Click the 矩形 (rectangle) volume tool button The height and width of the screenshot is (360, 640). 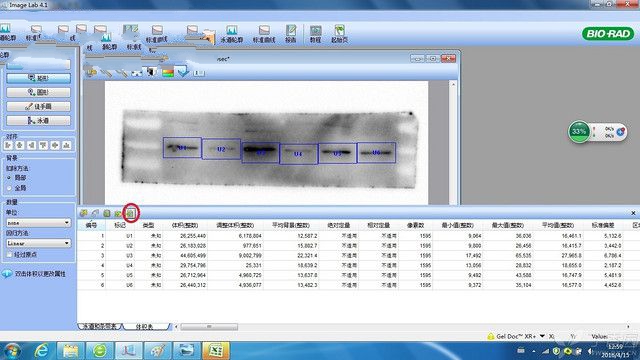coord(38,78)
